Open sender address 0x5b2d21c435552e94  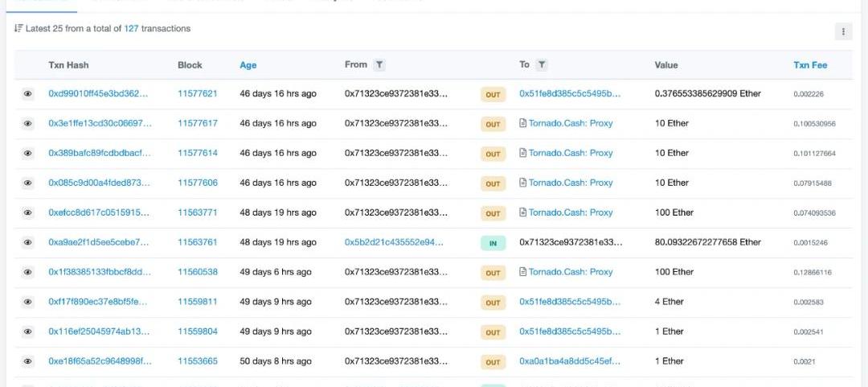pos(394,242)
